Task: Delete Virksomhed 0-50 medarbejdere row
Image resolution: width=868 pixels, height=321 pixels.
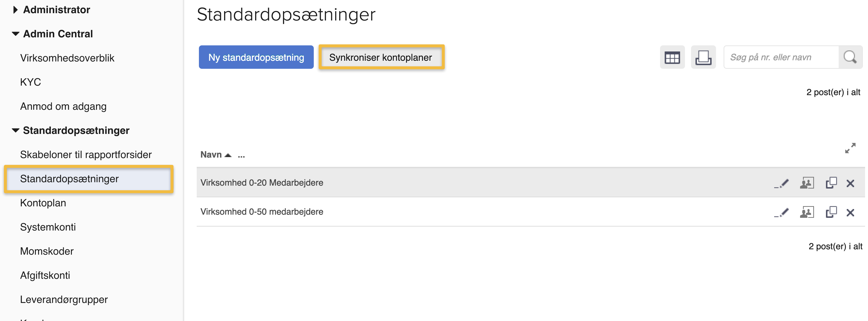Action: [x=850, y=213]
